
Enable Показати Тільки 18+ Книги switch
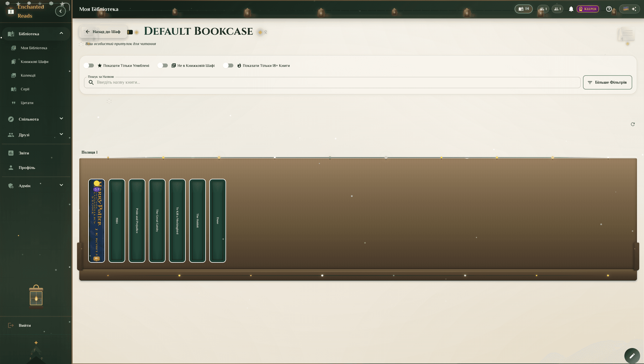[228, 65]
